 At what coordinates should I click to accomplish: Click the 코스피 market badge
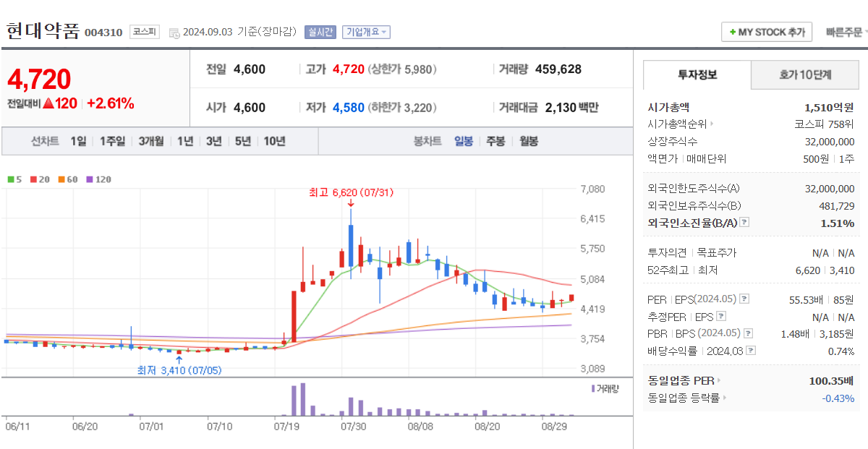[x=145, y=32]
